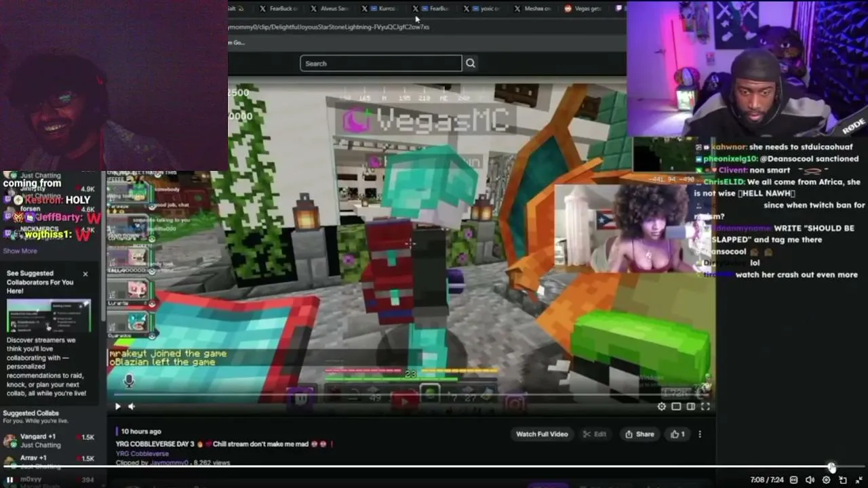Click inside the Twitch search field
The height and width of the screenshot is (488, 868).
tap(380, 63)
